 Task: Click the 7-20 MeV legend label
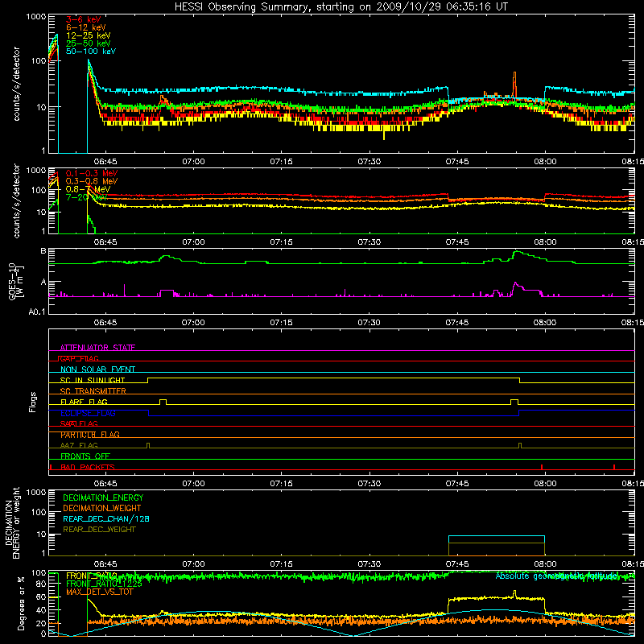click(86, 197)
